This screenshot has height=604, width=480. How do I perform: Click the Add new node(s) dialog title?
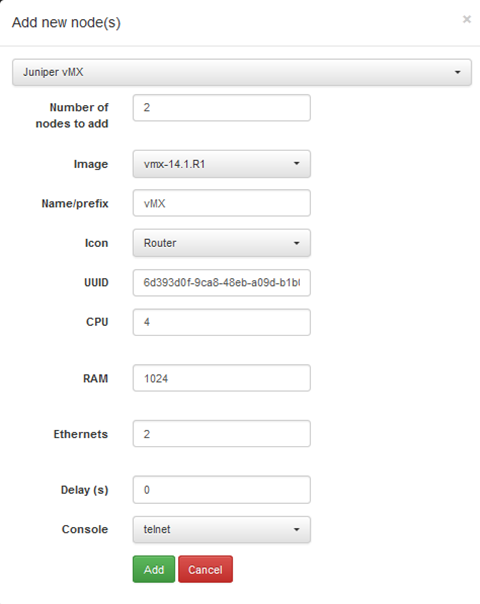(66, 22)
